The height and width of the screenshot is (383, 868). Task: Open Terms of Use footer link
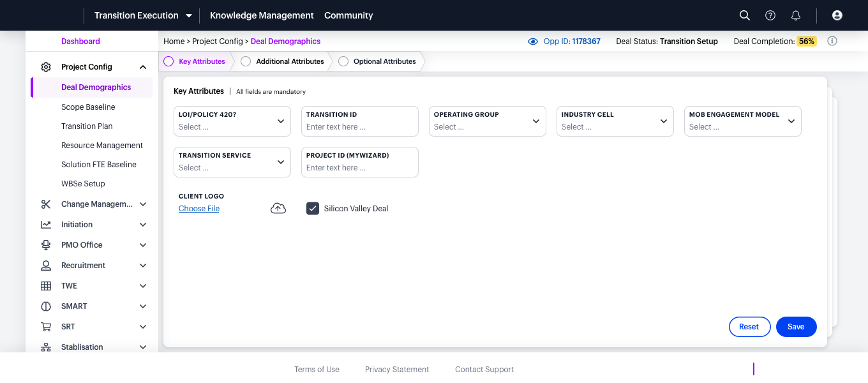[x=317, y=370]
